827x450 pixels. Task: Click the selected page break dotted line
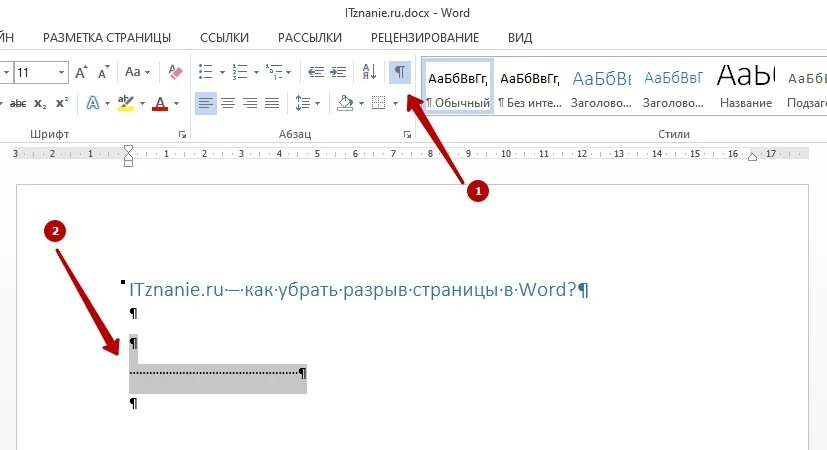pyautogui.click(x=214, y=373)
